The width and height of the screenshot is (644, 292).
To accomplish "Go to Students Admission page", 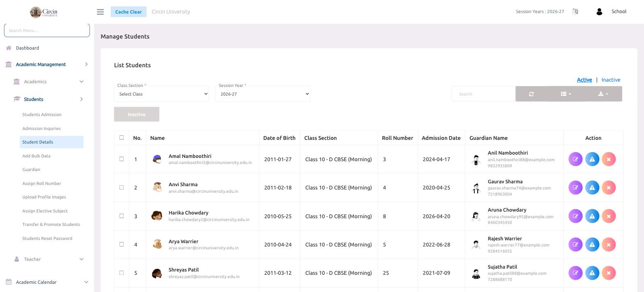I will pyautogui.click(x=42, y=114).
